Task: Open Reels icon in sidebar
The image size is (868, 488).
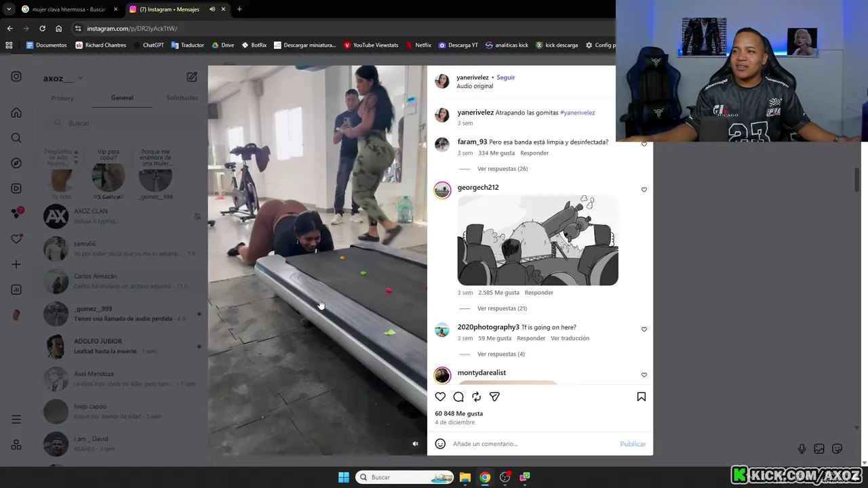Action: tap(16, 188)
